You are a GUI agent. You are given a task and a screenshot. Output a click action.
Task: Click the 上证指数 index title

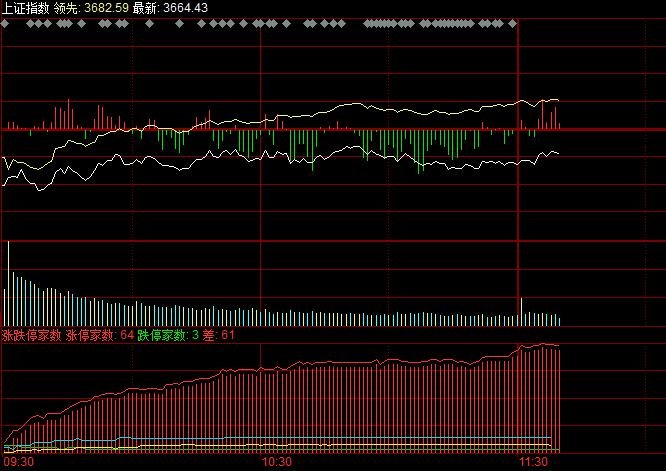27,7
